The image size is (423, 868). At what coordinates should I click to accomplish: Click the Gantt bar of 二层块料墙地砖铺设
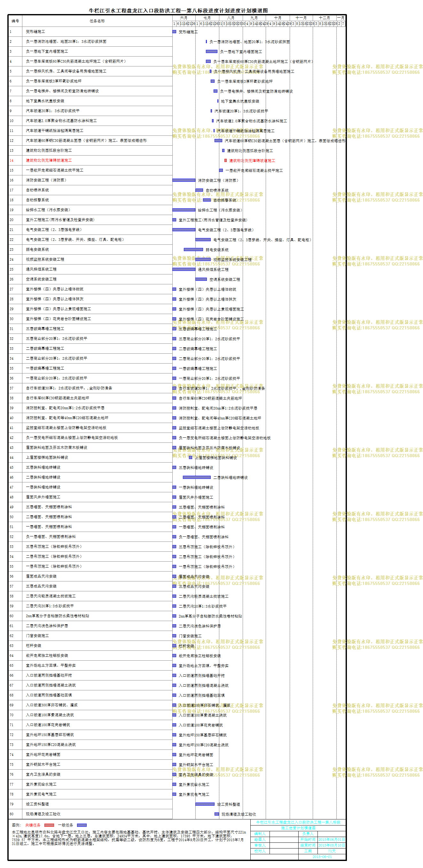click(x=197, y=477)
